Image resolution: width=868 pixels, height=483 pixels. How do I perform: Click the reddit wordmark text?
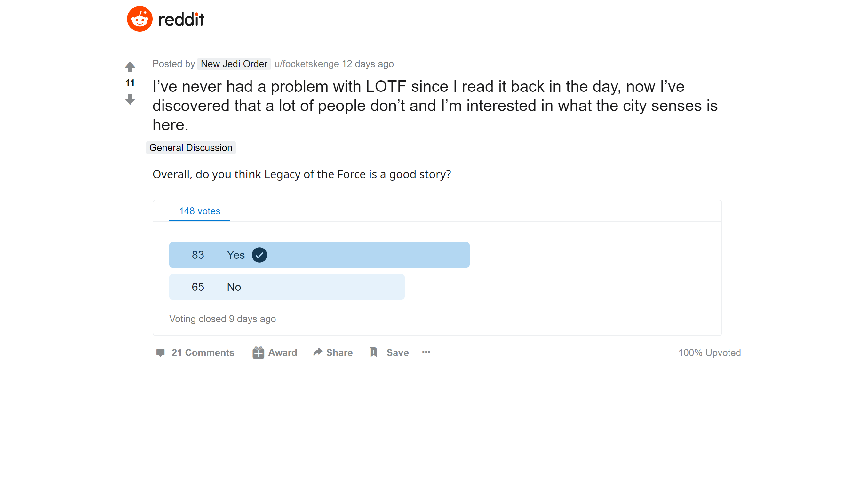point(181,19)
